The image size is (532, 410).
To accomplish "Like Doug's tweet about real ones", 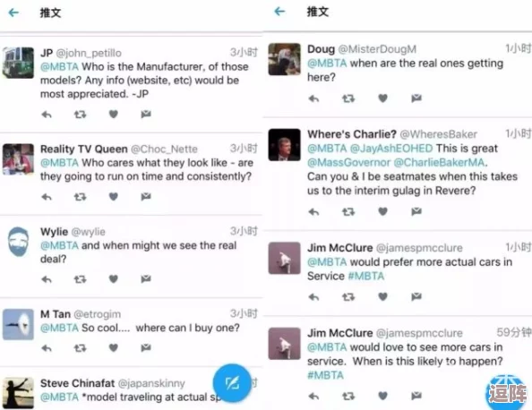I will [x=382, y=98].
